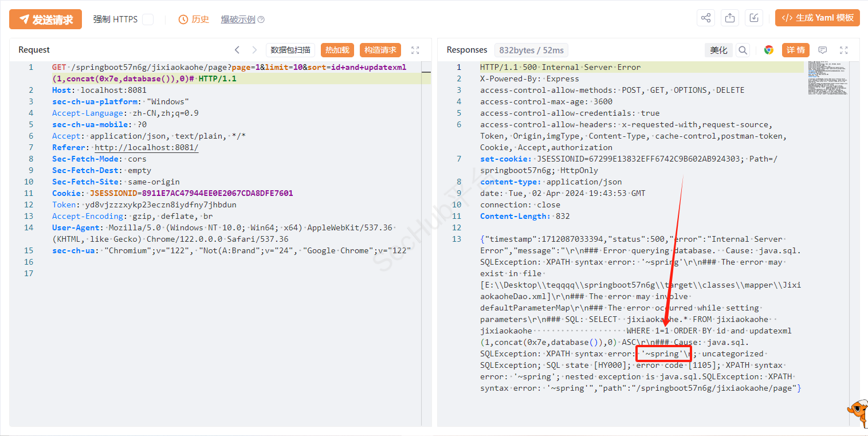Image resolution: width=868 pixels, height=436 pixels.
Task: Open response in Chrome browser icon
Action: pos(769,50)
